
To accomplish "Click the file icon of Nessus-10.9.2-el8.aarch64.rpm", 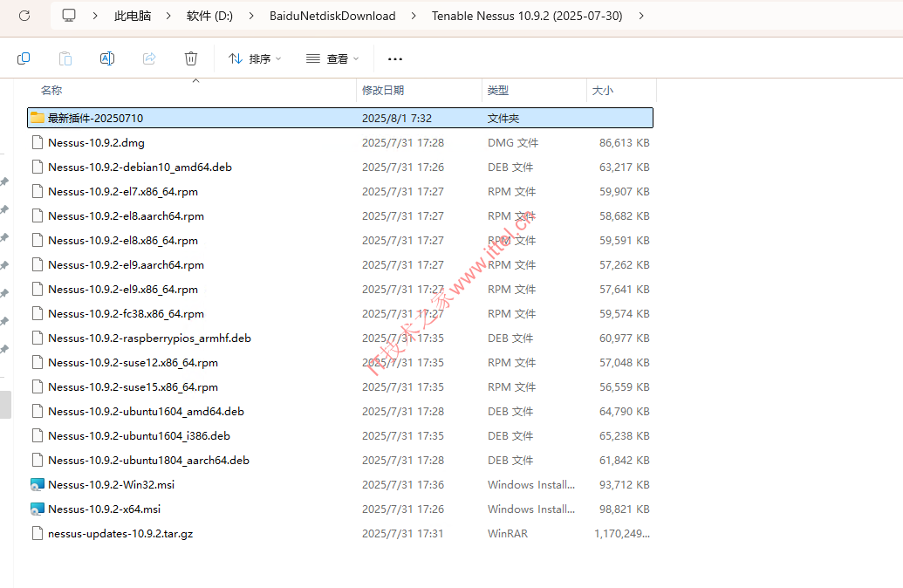I will coord(38,216).
